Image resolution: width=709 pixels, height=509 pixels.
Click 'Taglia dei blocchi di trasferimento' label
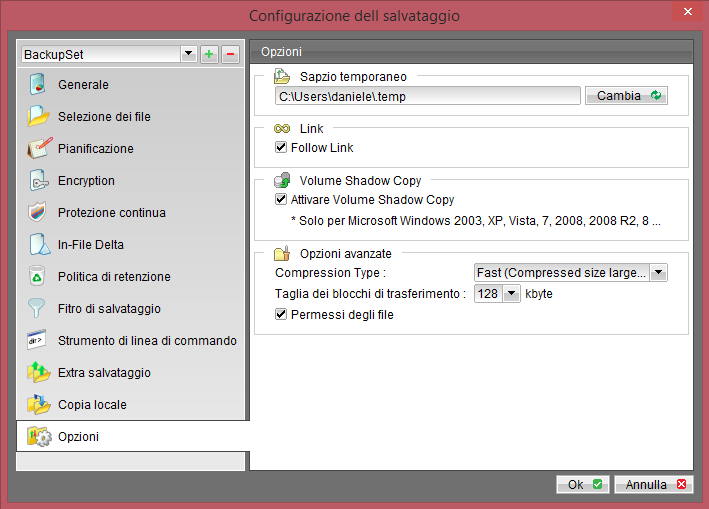[x=370, y=293]
